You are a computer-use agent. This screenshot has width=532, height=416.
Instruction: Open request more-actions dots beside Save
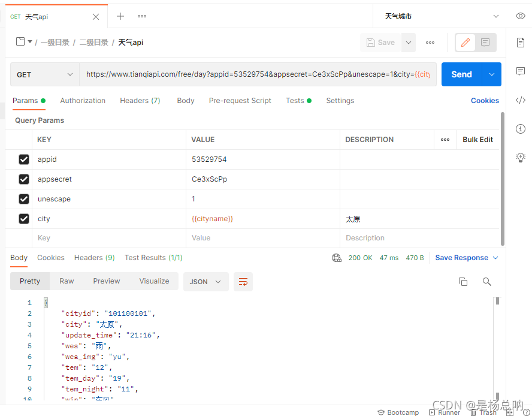pyautogui.click(x=430, y=43)
